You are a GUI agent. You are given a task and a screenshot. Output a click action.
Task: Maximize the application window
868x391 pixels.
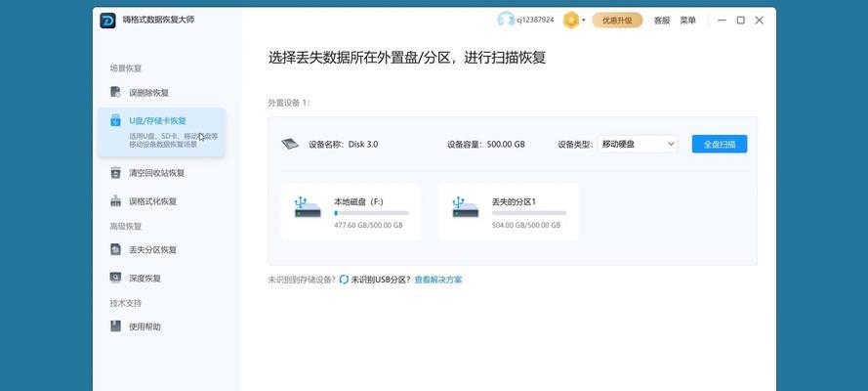coord(741,20)
